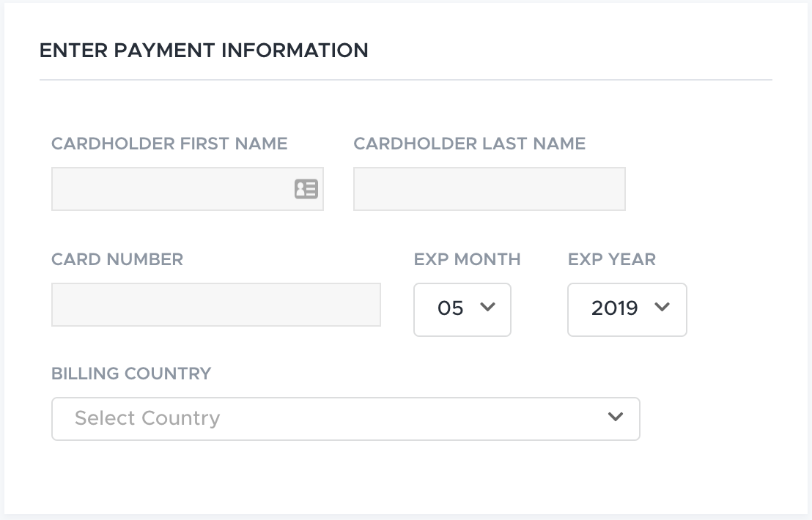Click the Cardholder Last Name label
Image resolution: width=812 pixels, height=520 pixels.
(x=469, y=144)
